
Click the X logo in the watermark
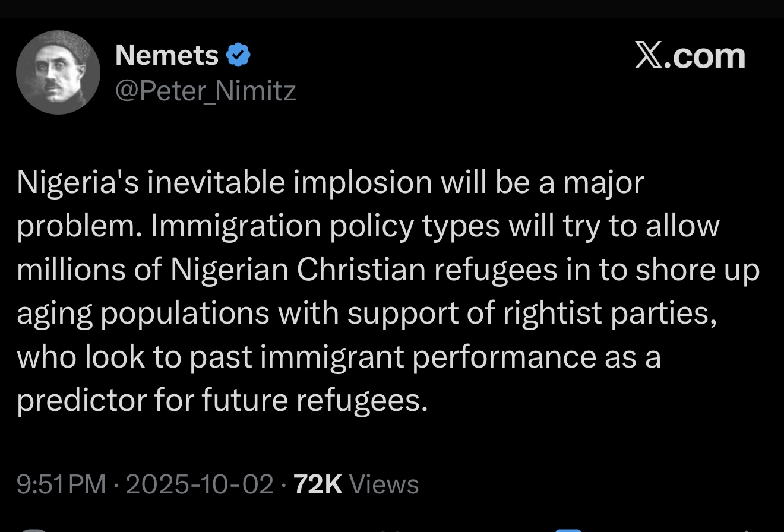(x=649, y=56)
